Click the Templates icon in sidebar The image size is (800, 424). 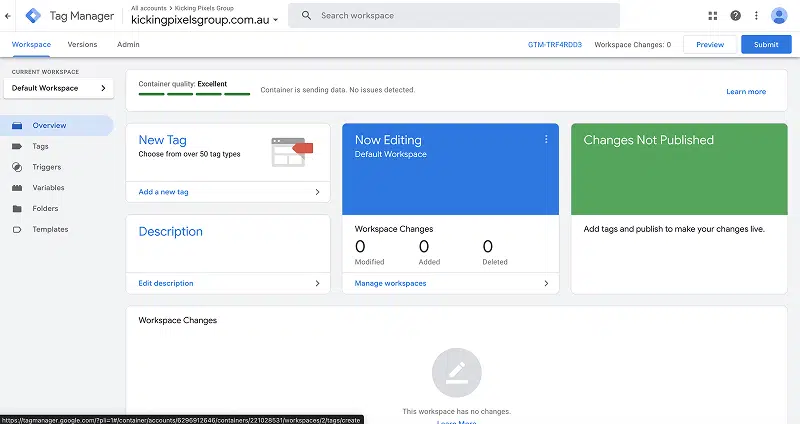tap(17, 230)
